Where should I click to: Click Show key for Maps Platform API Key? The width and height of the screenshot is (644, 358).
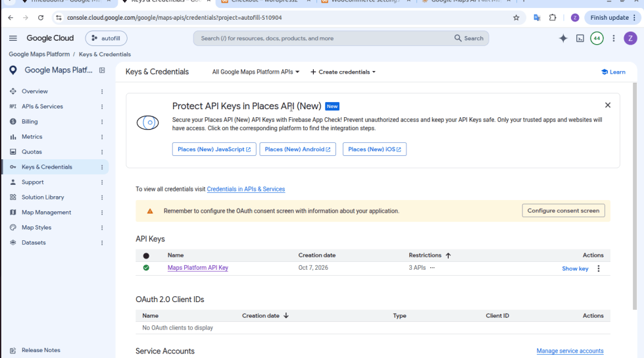(x=575, y=268)
